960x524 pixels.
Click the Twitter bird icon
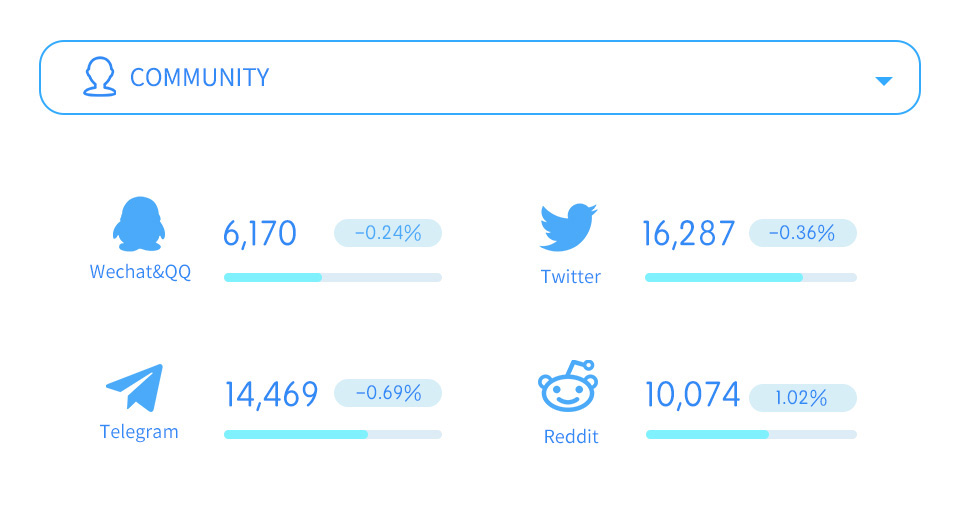coord(568,227)
